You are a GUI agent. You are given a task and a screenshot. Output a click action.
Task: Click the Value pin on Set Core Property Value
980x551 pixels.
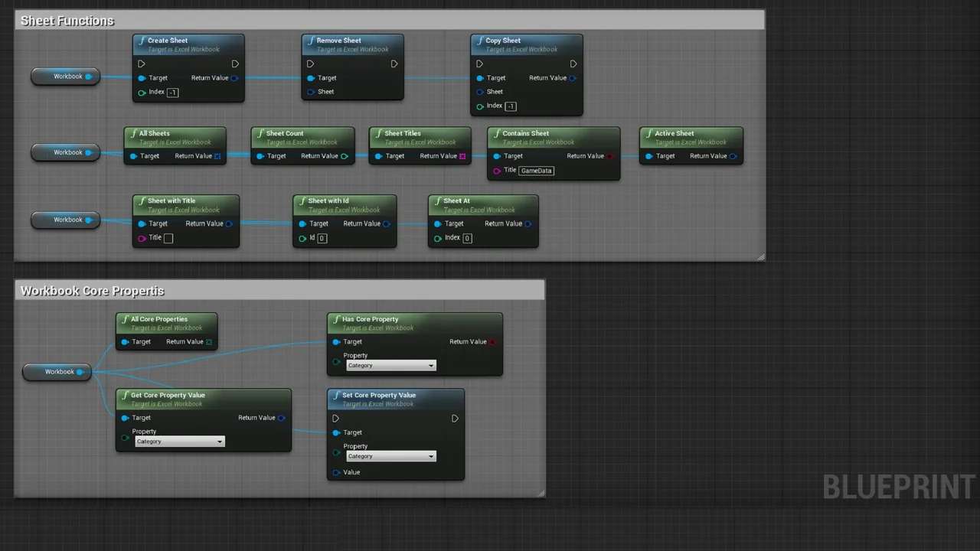[x=336, y=472]
